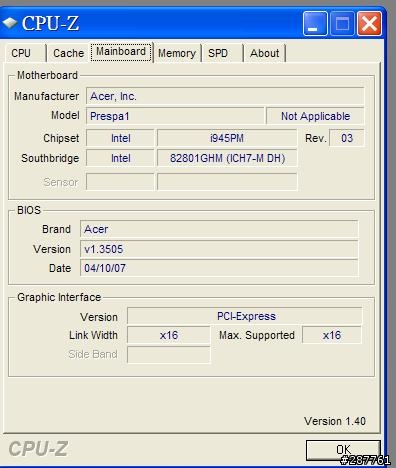Viewport: 396px width, 468px height.
Task: Click the Manufacturer field Acer, Inc.
Action: pos(225,96)
